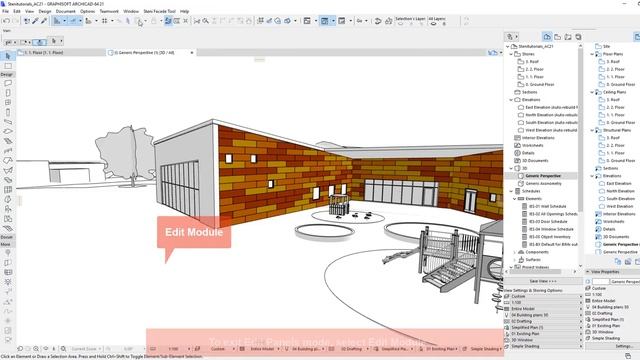Image resolution: width=640 pixels, height=360 pixels.
Task: Open the Navigator project chooser dropdown
Action: pyautogui.click(x=511, y=37)
